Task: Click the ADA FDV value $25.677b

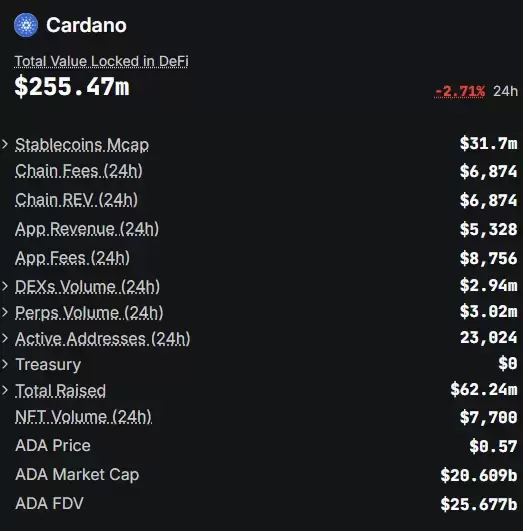Action: 479,504
